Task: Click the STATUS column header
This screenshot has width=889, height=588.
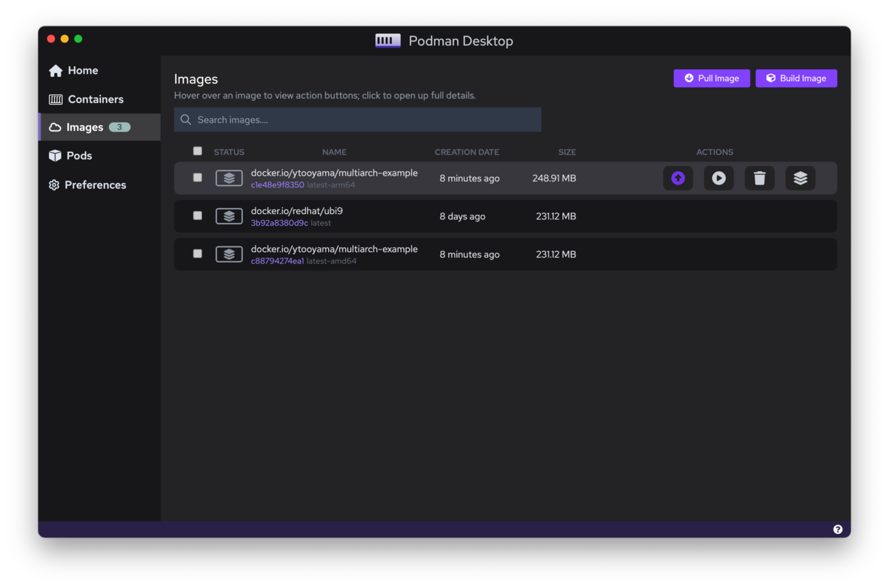Action: (x=229, y=152)
